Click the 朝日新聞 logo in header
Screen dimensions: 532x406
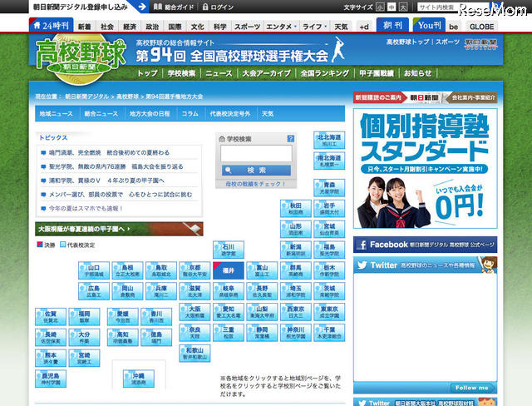coord(481,44)
